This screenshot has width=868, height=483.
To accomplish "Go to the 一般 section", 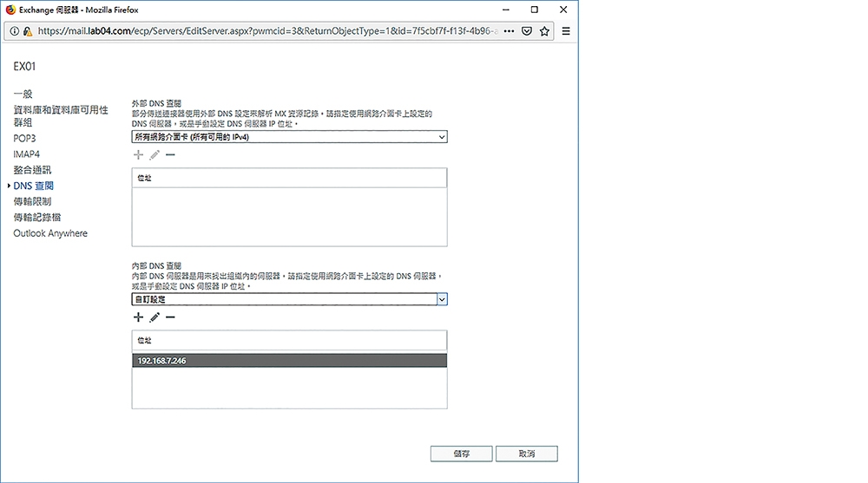I will coord(23,94).
